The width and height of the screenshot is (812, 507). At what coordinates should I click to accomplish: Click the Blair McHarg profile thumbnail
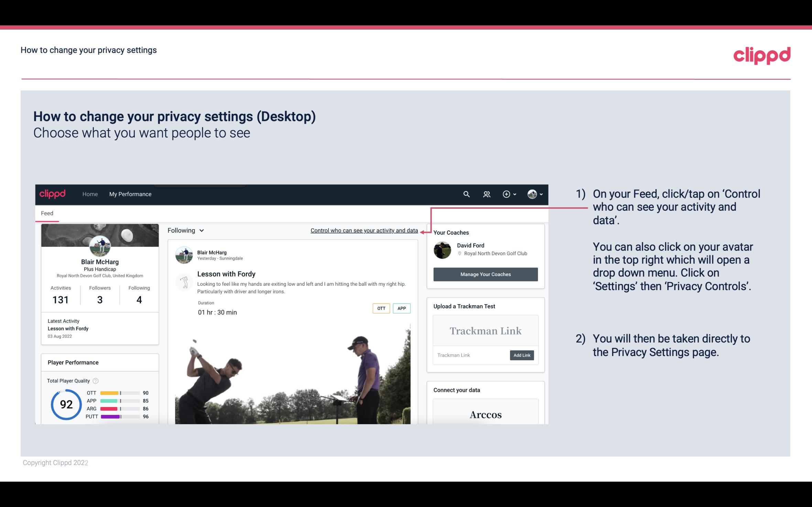[100, 245]
